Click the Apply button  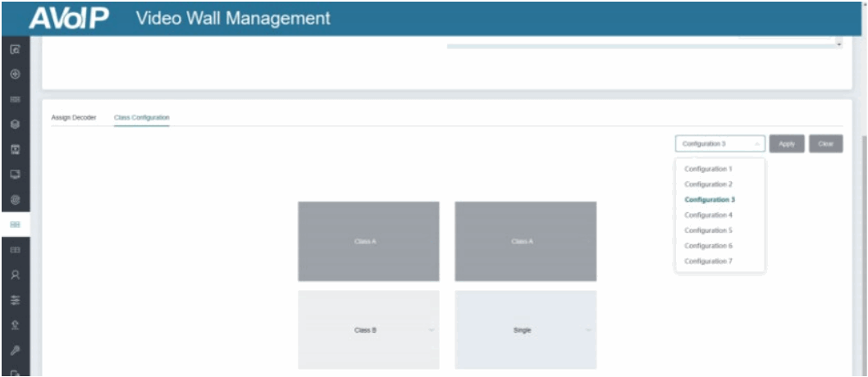787,143
